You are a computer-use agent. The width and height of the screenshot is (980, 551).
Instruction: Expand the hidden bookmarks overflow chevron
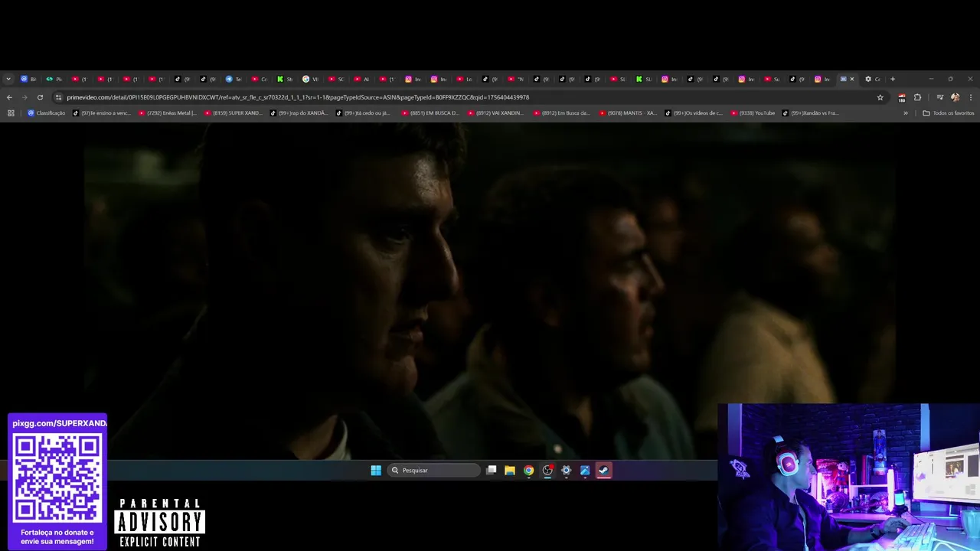[x=906, y=113]
